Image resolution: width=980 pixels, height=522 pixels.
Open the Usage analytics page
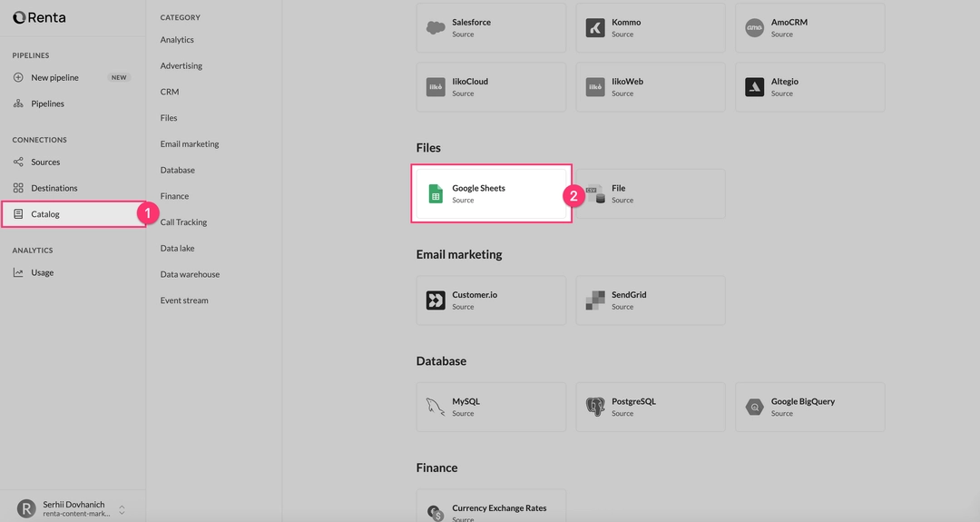point(42,272)
